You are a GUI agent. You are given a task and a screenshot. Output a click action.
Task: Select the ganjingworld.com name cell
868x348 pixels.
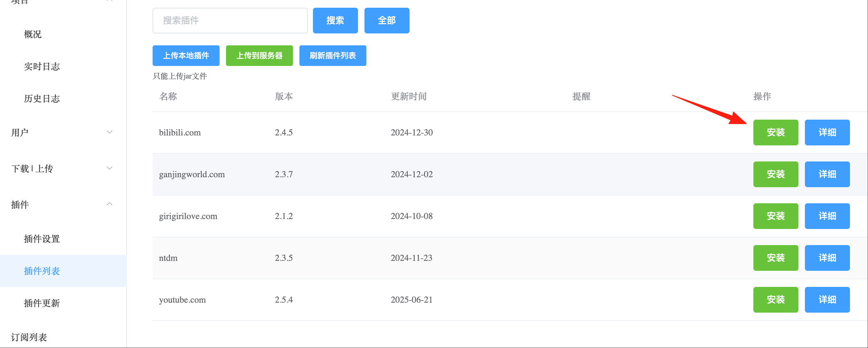pos(192,174)
